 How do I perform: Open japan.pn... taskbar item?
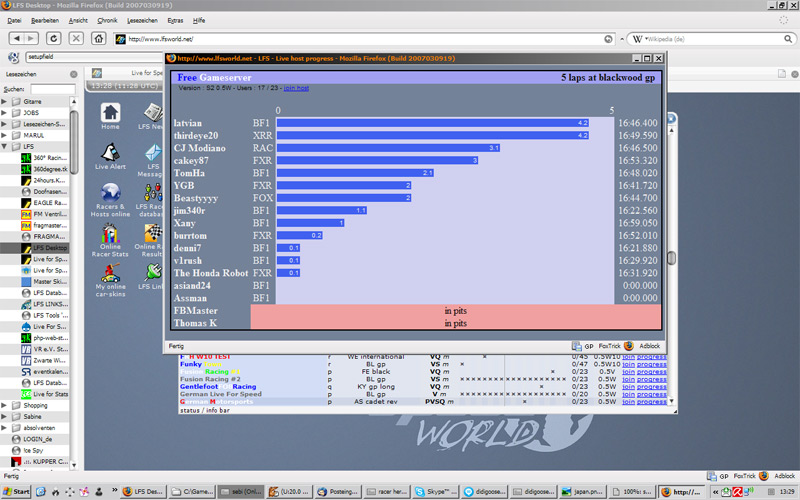(x=582, y=492)
